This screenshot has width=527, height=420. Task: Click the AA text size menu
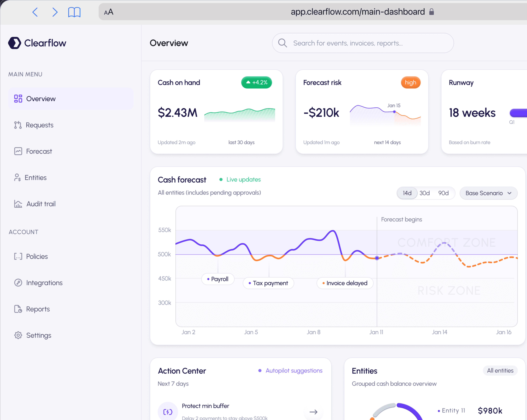(108, 12)
